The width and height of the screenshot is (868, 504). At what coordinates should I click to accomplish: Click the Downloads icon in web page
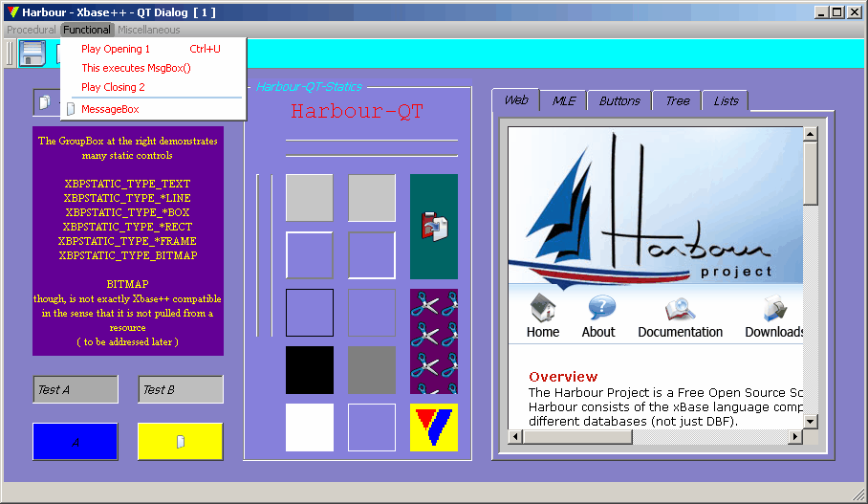click(775, 309)
